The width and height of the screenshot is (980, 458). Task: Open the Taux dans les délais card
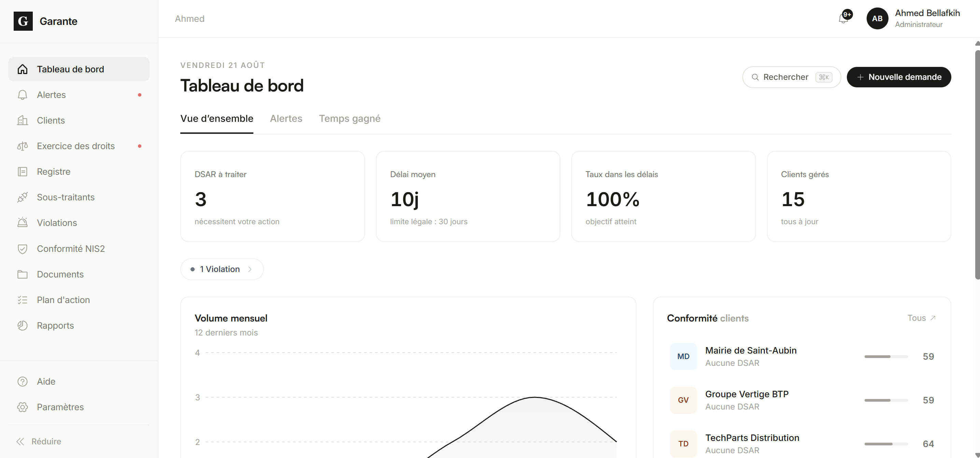click(663, 197)
